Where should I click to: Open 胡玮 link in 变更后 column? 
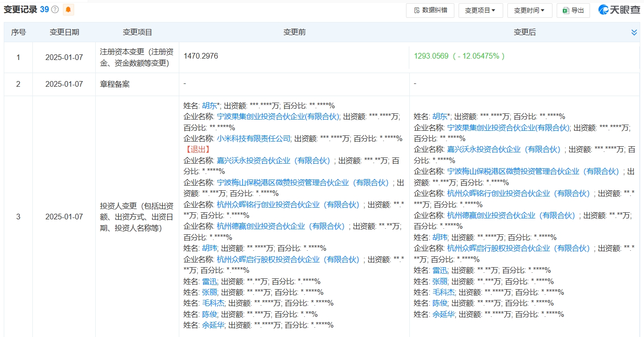(x=439, y=237)
